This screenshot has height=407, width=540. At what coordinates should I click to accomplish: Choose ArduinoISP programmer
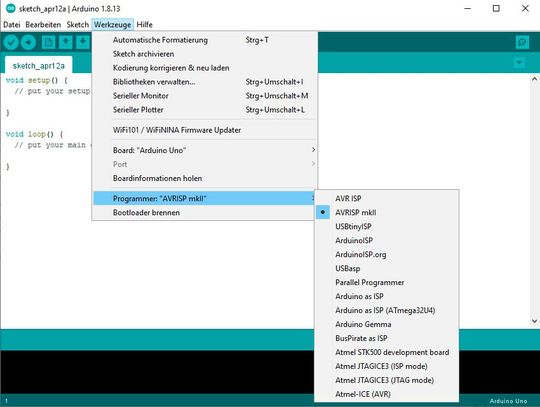pyautogui.click(x=387, y=240)
